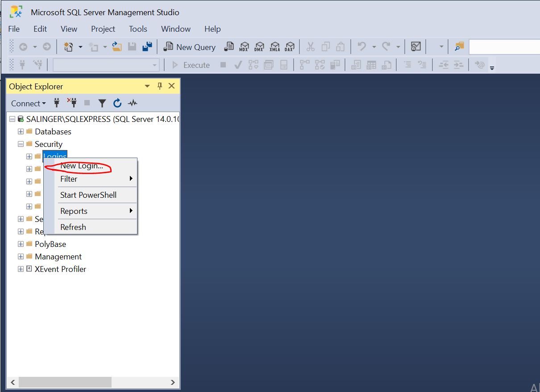Viewport: 540px width, 392px height.
Task: Click the Object Explorer filter funnel icon
Action: (x=102, y=103)
